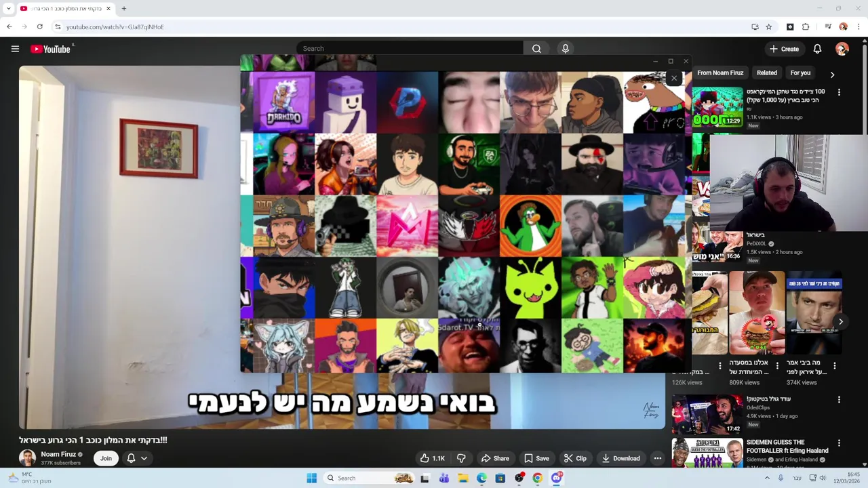
Task: Open Microsoft Store from the taskbar
Action: pyautogui.click(x=500, y=478)
